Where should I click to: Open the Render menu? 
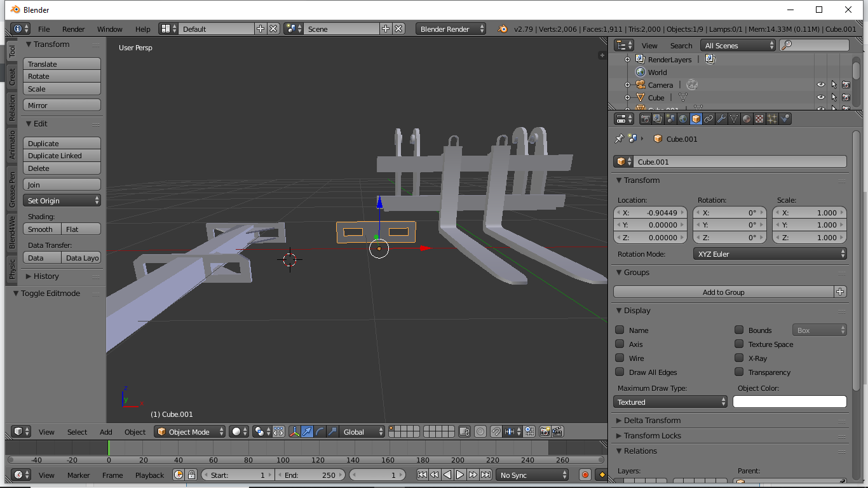coord(74,29)
